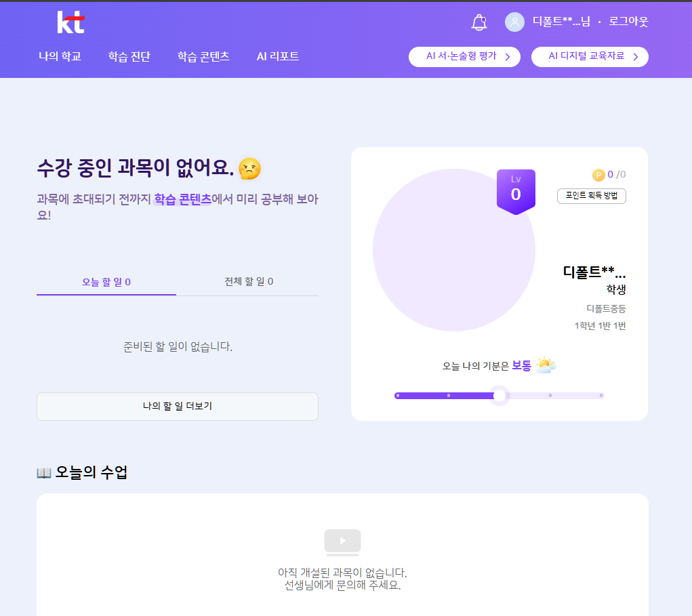The image size is (692, 616).
Task: Open the notification bell
Action: 479,22
